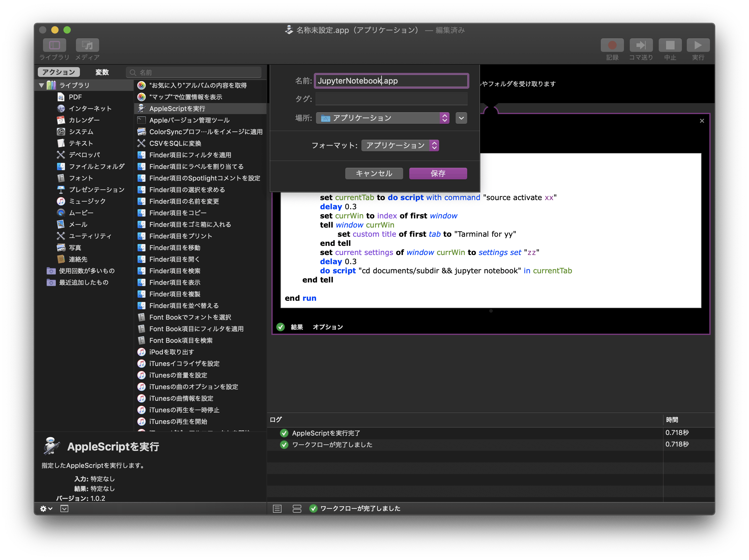Viewport: 749px width, 560px height.
Task: Toggle the description panel checkbox icon
Action: 64,508
